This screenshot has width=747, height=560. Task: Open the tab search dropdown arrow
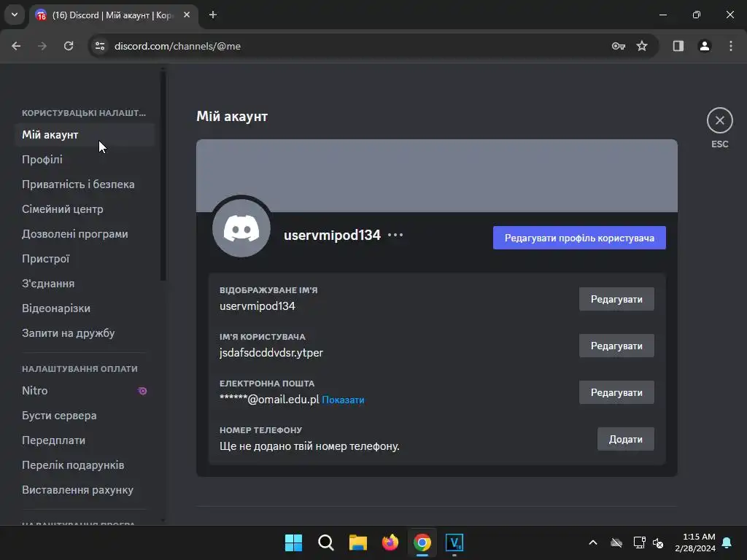15,15
